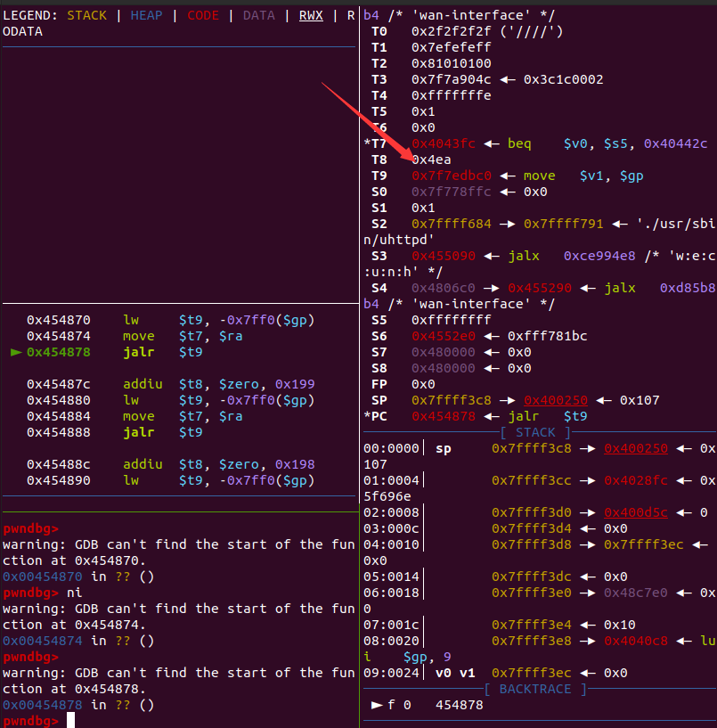This screenshot has width=717, height=728.
Task: Click stack address 0x7ffff3dc
Action: (532, 577)
